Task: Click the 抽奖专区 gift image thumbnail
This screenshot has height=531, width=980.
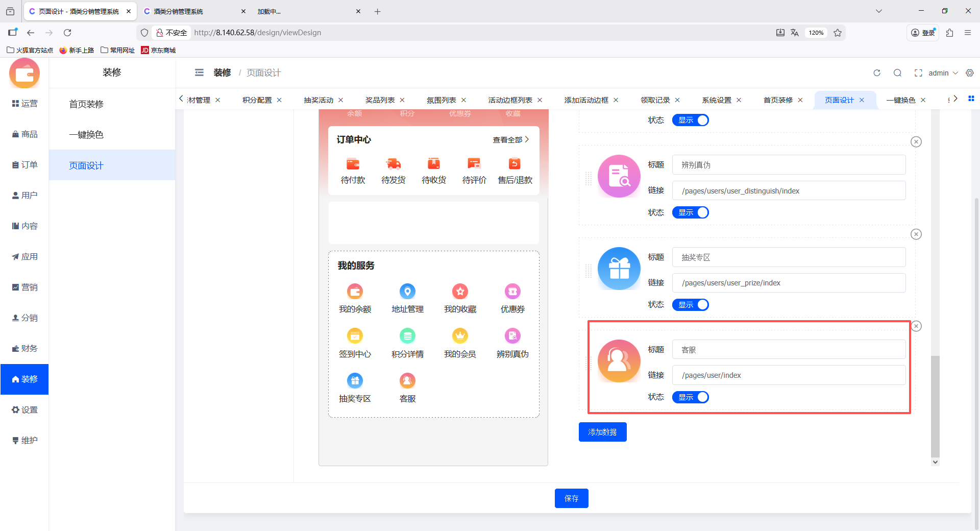Action: [x=619, y=269]
